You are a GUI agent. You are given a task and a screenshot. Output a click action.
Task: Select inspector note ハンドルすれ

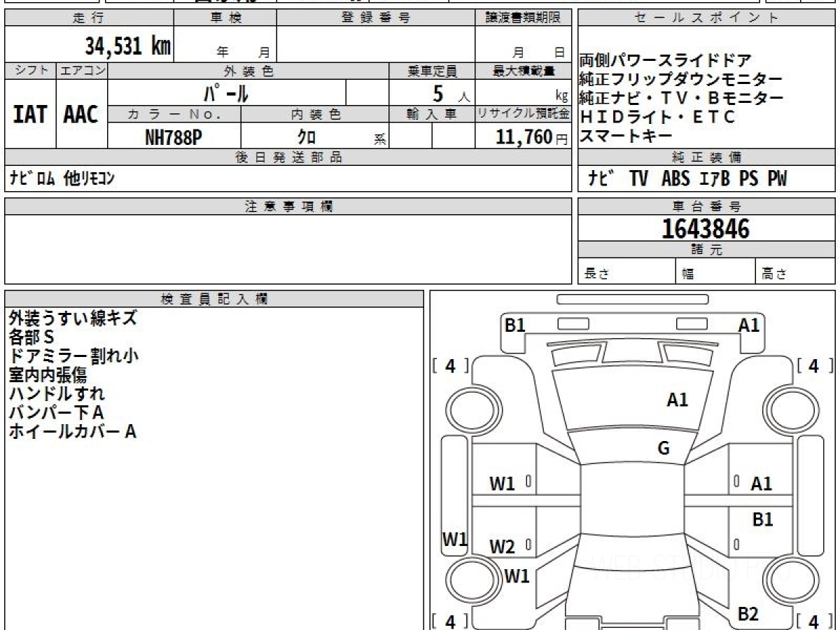point(57,393)
